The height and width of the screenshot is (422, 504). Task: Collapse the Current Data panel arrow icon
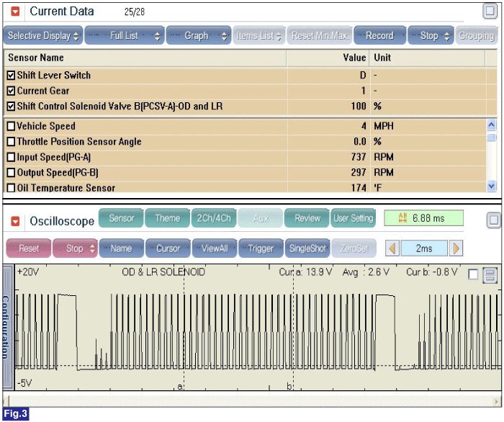click(15, 12)
